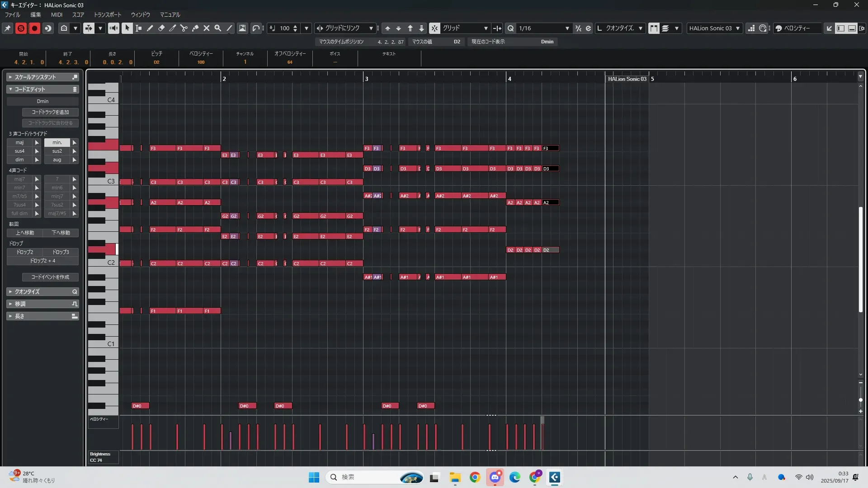The height and width of the screenshot is (488, 868).
Task: Open the MIDI menu
Action: click(57, 14)
